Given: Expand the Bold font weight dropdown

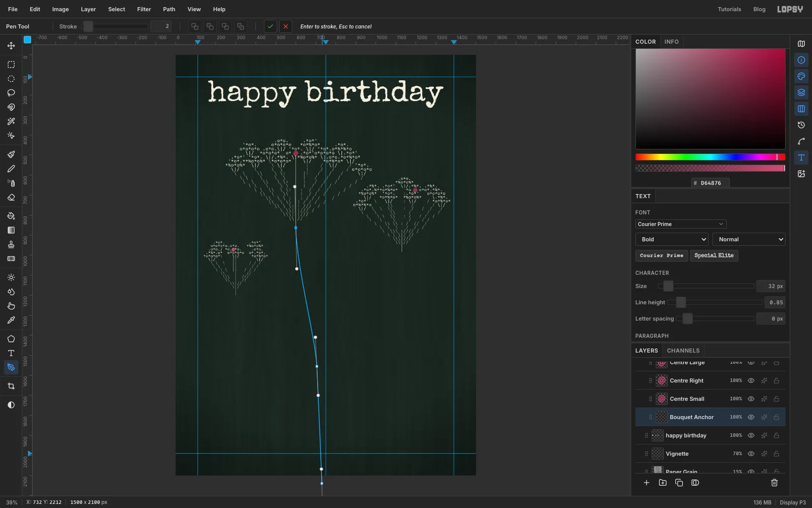Looking at the screenshot, I should point(671,239).
